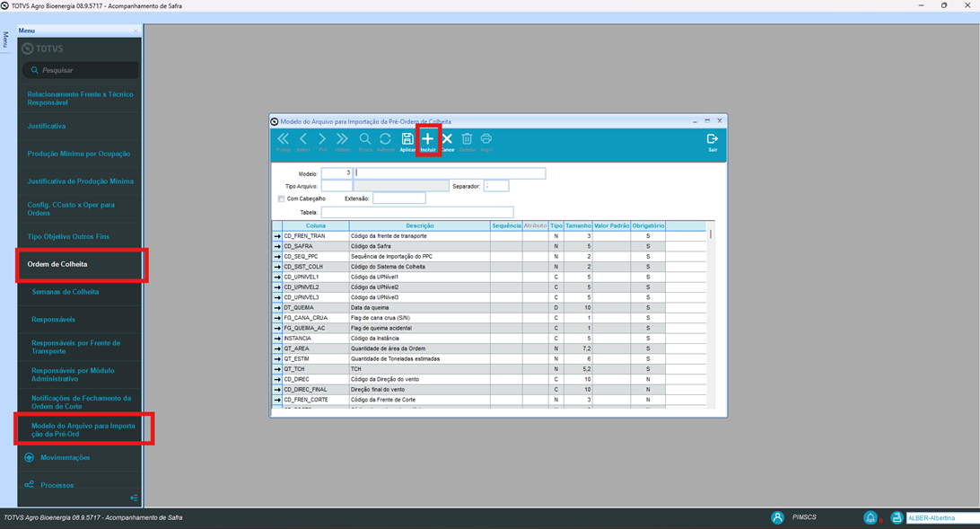The height and width of the screenshot is (529, 980).
Task: Click the Modelo description field
Action: coord(450,173)
